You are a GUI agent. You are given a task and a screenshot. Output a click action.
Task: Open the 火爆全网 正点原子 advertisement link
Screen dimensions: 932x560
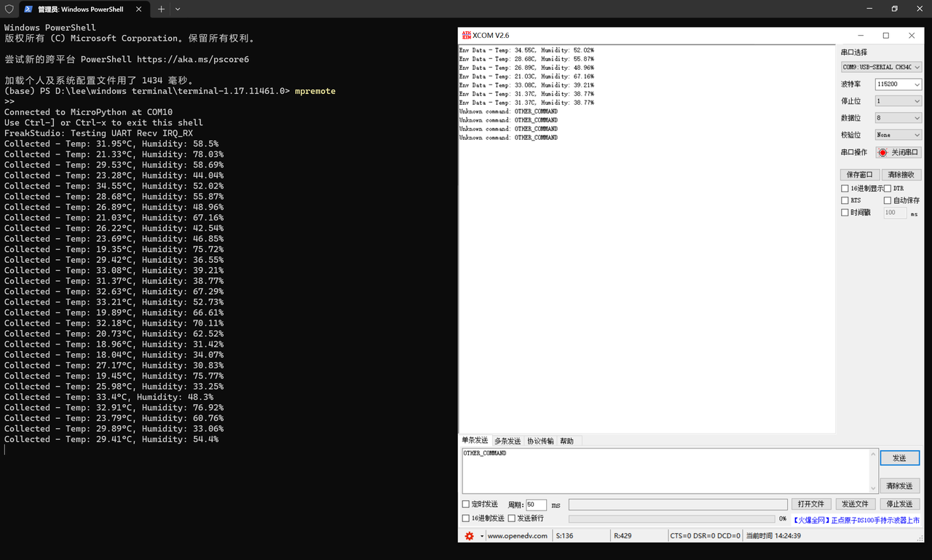click(856, 520)
